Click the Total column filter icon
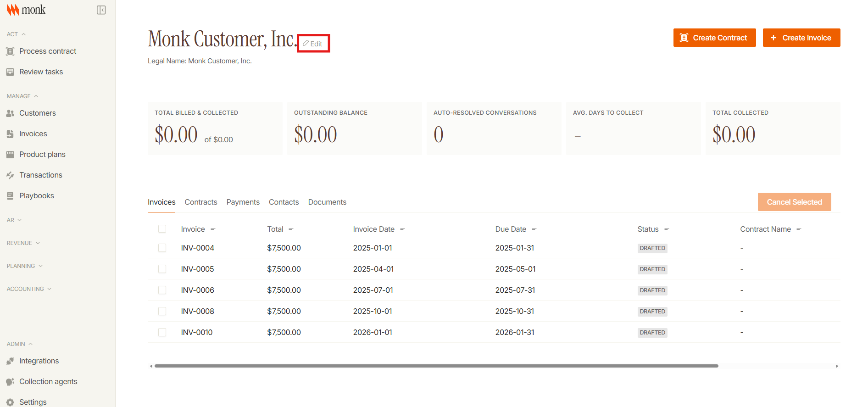This screenshot has width=868, height=407. (291, 229)
